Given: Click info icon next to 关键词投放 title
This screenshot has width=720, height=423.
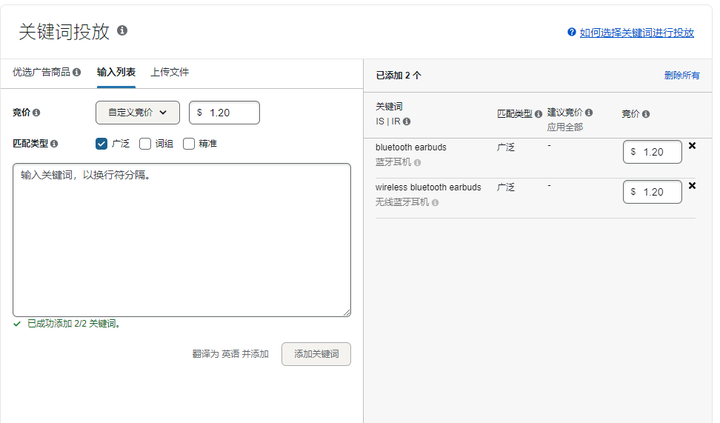Looking at the screenshot, I should 122,31.
